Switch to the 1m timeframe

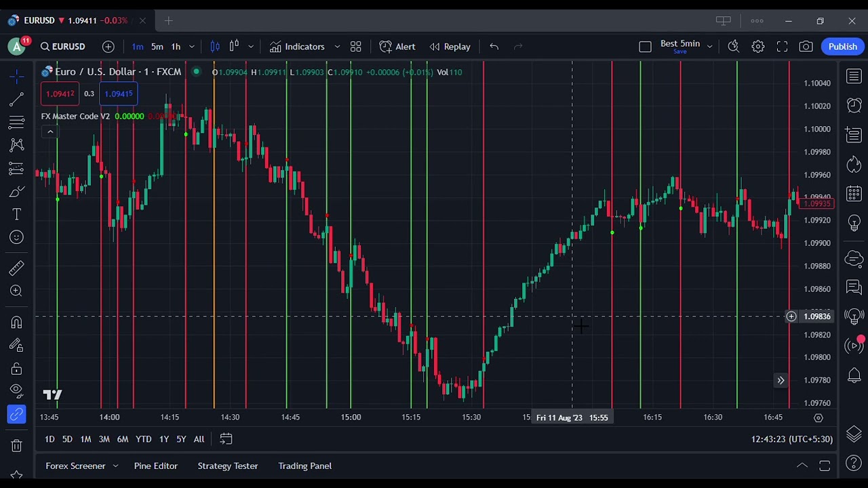pyautogui.click(x=138, y=47)
